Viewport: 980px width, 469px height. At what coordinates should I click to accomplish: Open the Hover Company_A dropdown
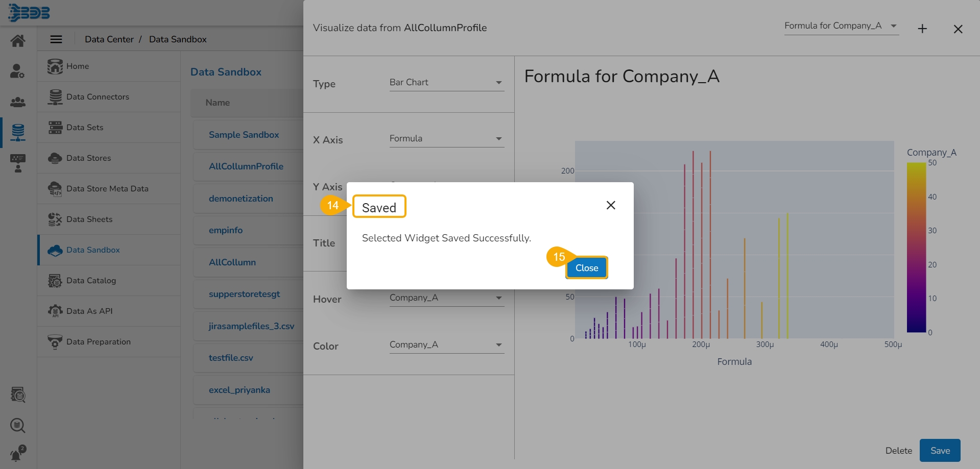446,298
